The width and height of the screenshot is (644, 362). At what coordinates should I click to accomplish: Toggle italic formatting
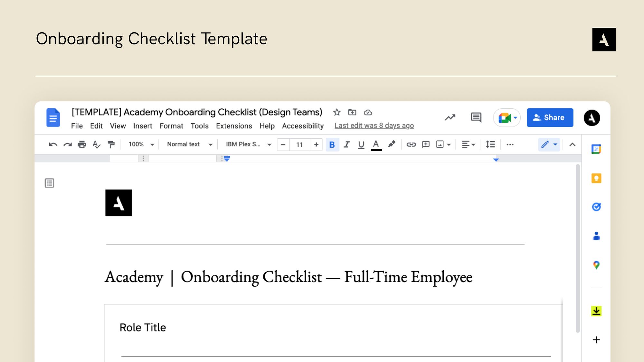coord(347,144)
